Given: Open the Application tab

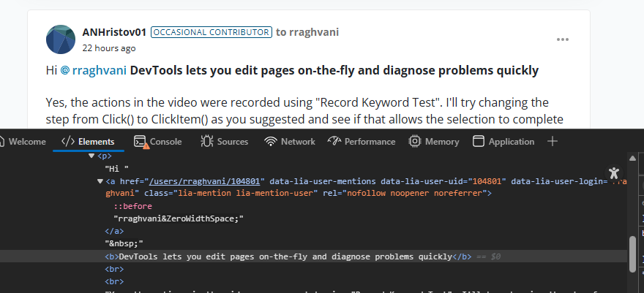Looking at the screenshot, I should pyautogui.click(x=503, y=142).
